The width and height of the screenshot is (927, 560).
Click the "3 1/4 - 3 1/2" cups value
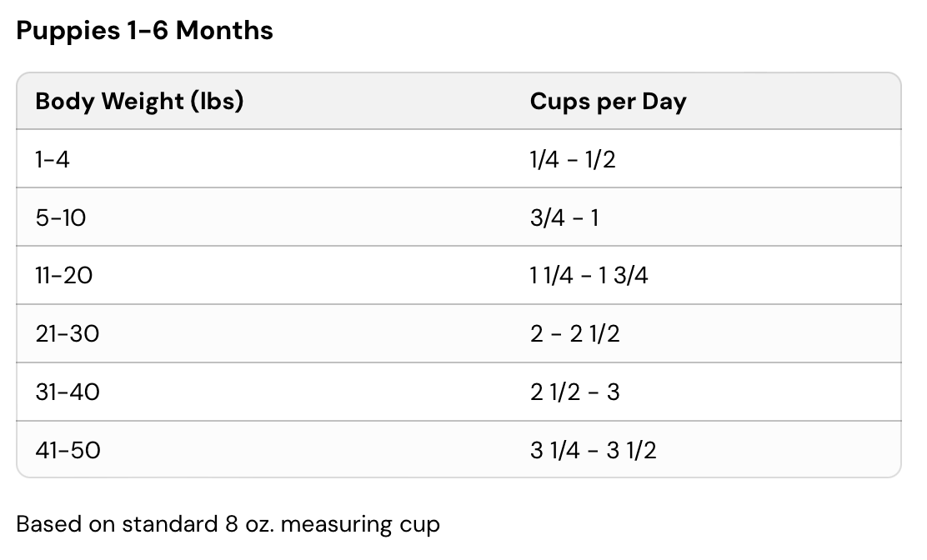click(593, 451)
